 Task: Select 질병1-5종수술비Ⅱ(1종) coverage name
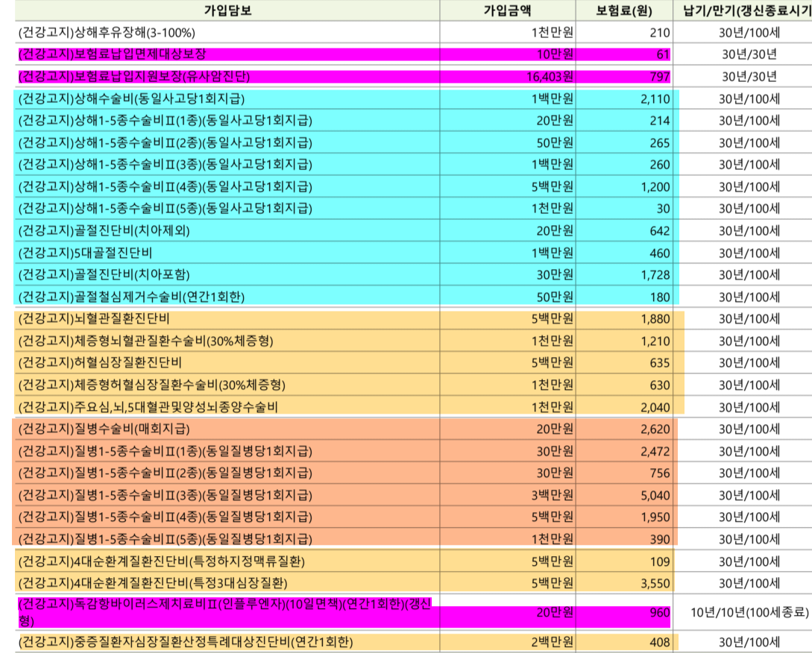point(166,451)
